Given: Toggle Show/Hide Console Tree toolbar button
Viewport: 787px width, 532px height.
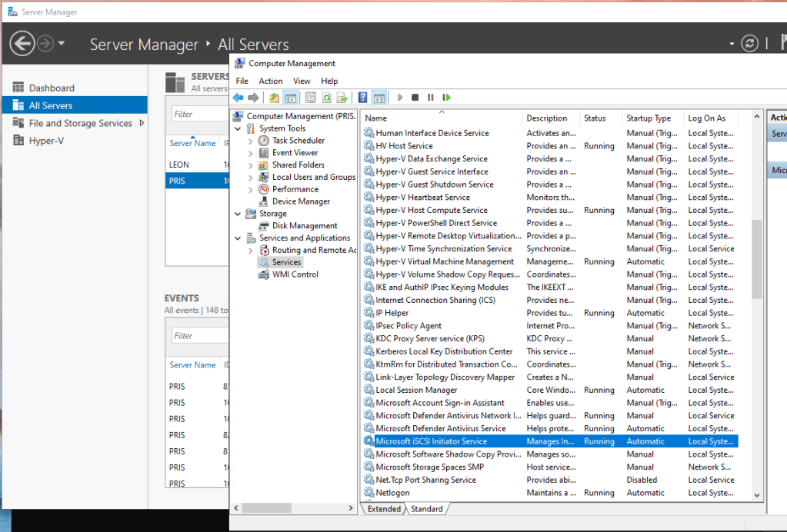Looking at the screenshot, I should [x=290, y=98].
